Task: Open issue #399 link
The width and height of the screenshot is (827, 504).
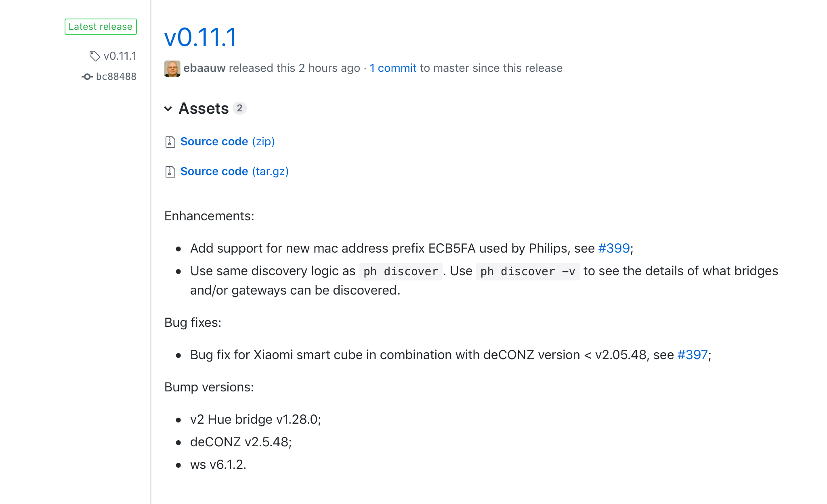Action: click(x=614, y=248)
